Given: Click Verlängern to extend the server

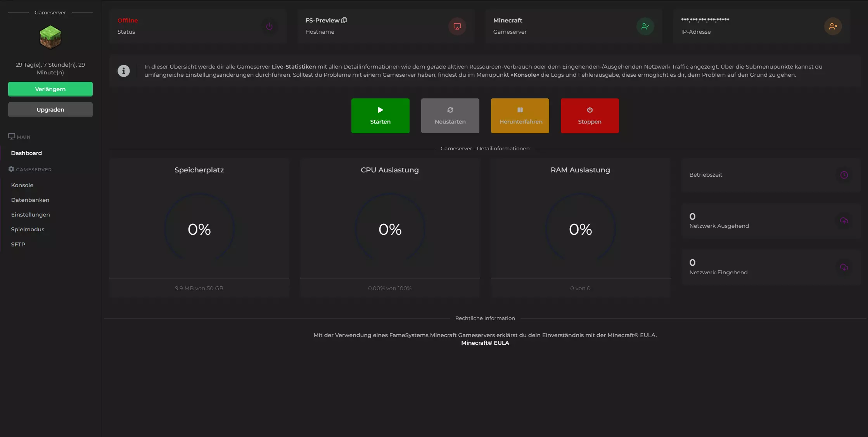Looking at the screenshot, I should point(50,89).
